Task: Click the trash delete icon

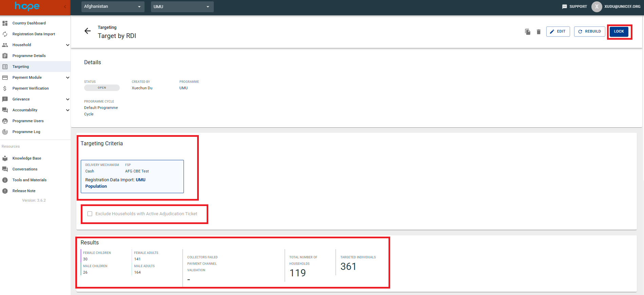Action: (538, 32)
